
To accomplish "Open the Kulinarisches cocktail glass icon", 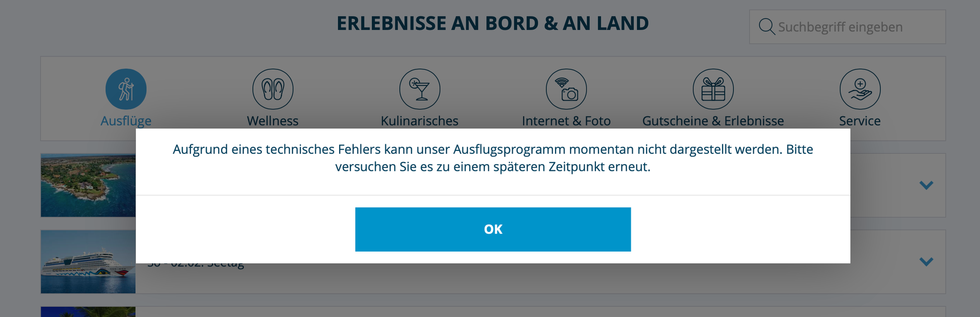I will click(x=419, y=89).
